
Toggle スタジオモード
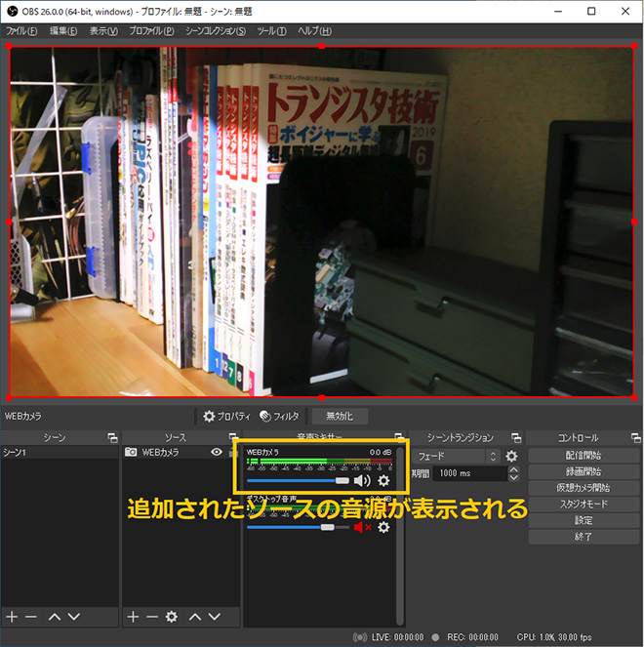click(x=584, y=504)
